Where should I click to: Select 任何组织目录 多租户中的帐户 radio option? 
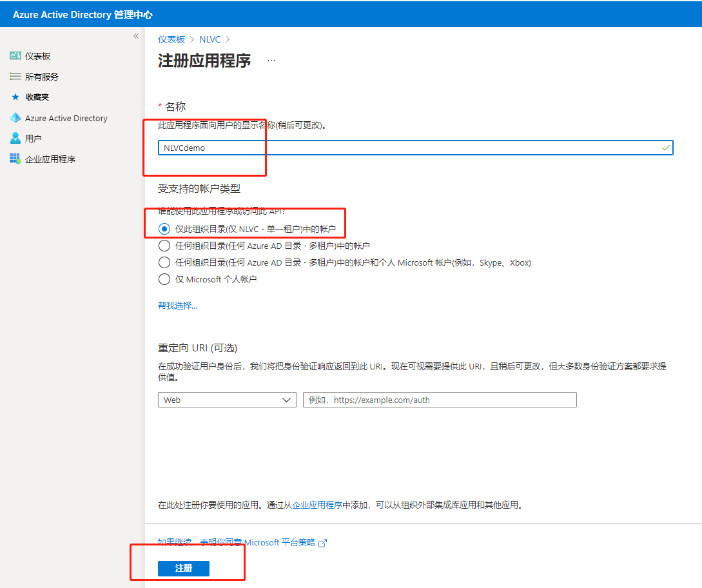164,246
